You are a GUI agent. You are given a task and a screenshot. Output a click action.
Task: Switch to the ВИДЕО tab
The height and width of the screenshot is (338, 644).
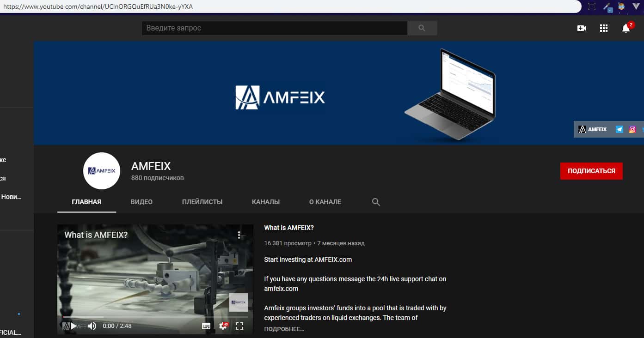click(x=141, y=202)
